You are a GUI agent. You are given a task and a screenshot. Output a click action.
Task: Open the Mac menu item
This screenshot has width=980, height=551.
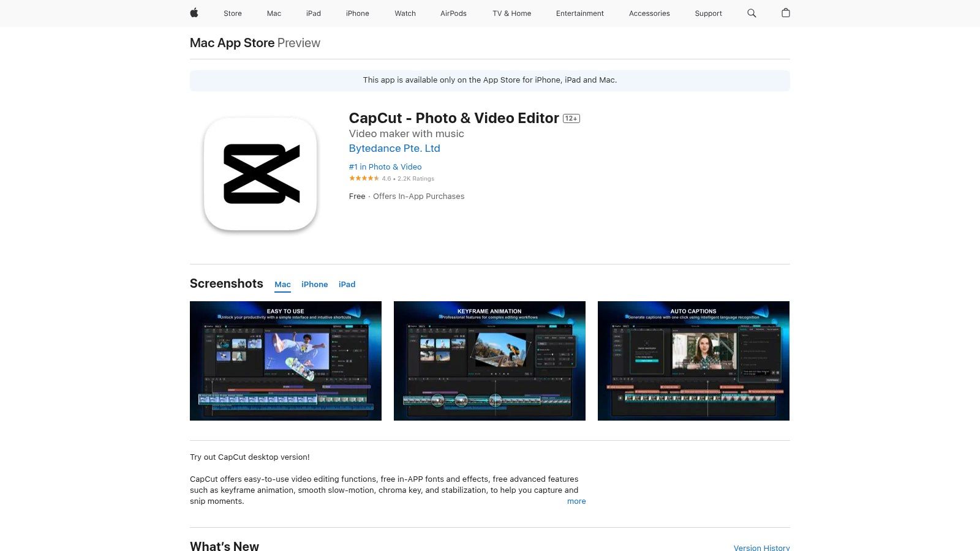point(274,13)
